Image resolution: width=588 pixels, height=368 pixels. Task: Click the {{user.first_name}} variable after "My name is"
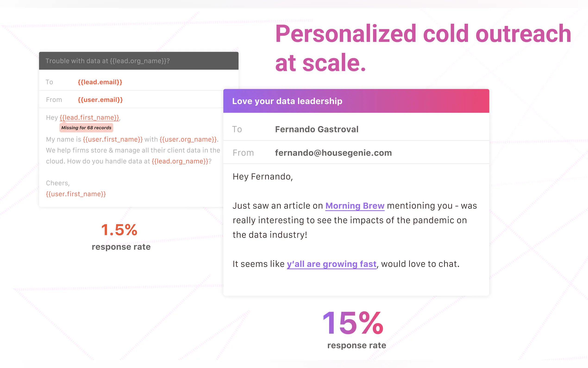tap(113, 140)
